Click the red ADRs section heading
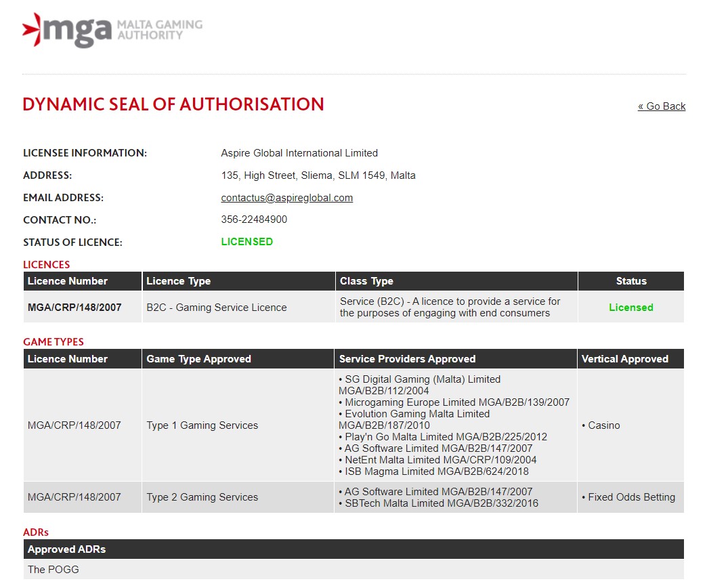 [x=36, y=532]
